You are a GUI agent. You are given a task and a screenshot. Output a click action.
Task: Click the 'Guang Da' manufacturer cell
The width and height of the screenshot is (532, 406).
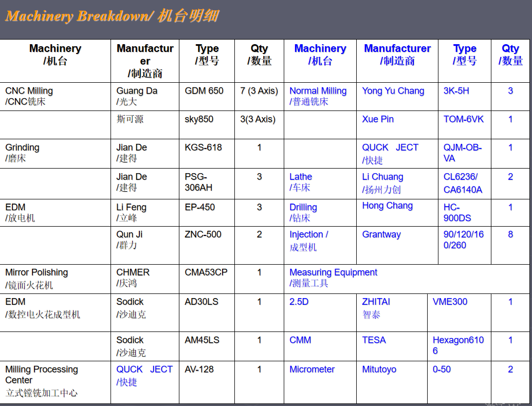[x=145, y=96]
